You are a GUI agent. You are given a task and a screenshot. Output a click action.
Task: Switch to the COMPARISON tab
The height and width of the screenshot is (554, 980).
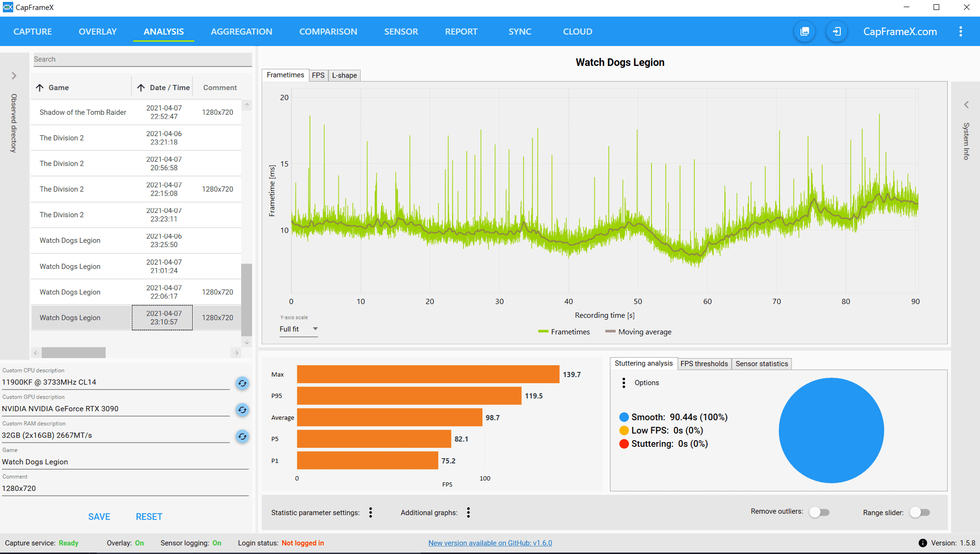pos(328,32)
